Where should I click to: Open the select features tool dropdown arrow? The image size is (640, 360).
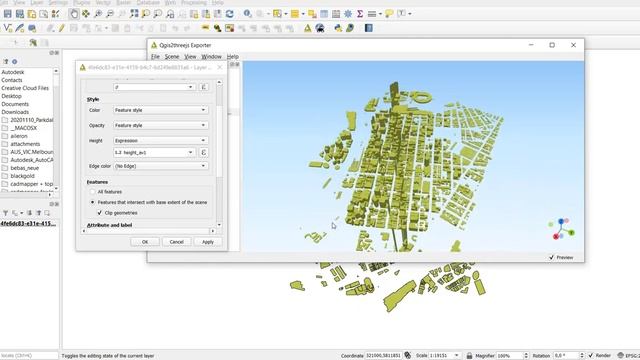point(285,14)
